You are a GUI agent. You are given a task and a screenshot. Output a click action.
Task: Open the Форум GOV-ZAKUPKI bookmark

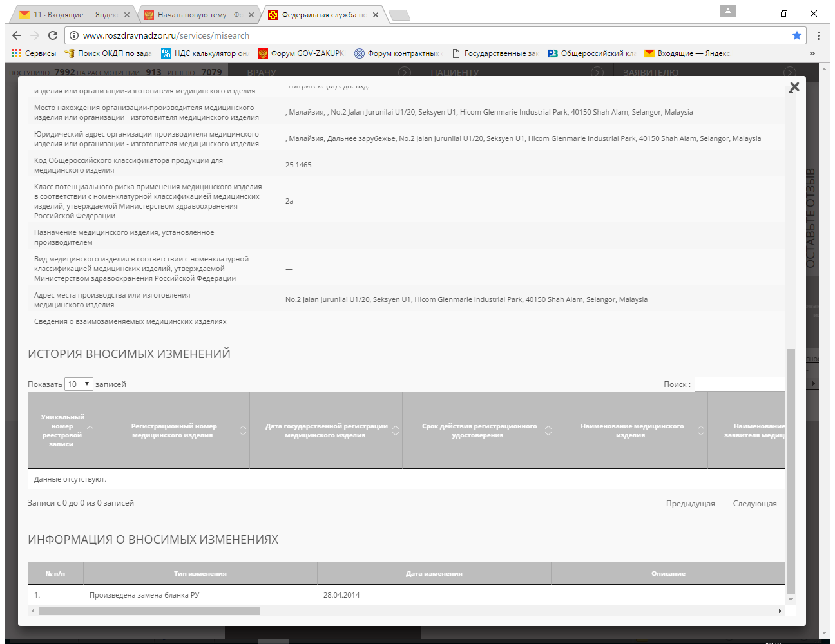(302, 53)
